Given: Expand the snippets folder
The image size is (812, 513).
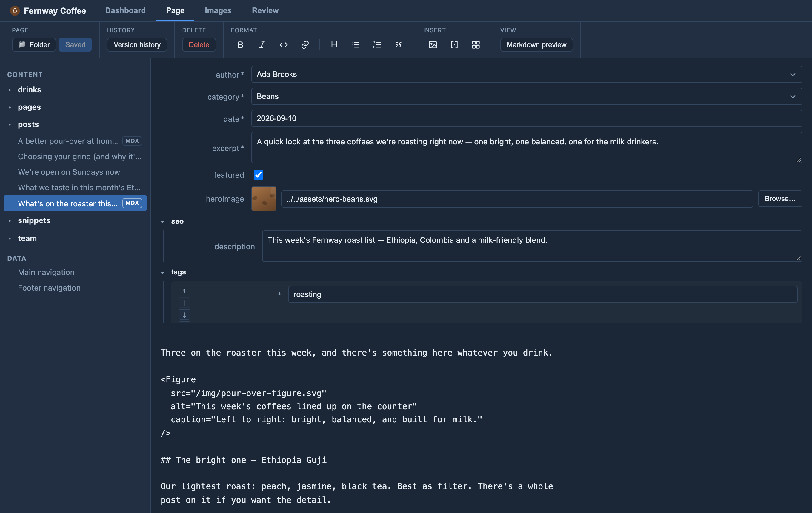Looking at the screenshot, I should (x=10, y=221).
